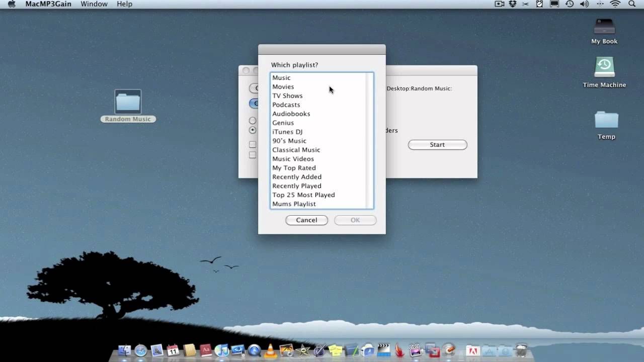Open the volume control in menu bar
This screenshot has width=644, height=362.
(x=585, y=4)
